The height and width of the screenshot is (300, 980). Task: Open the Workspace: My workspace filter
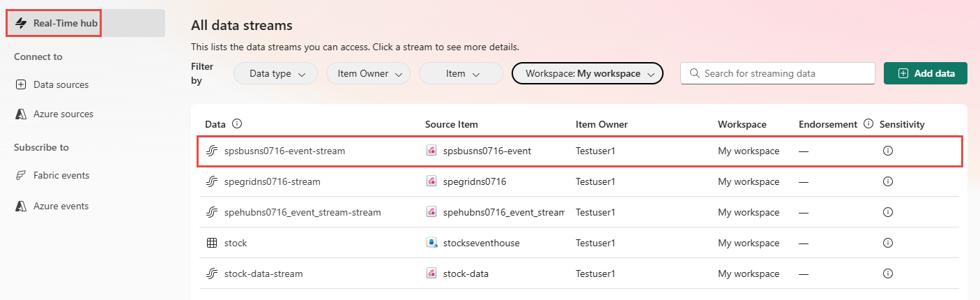point(588,73)
